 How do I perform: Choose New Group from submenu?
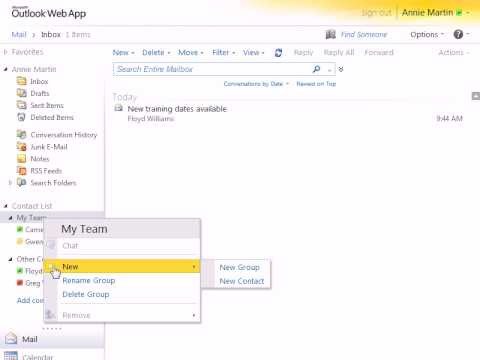[239, 267]
